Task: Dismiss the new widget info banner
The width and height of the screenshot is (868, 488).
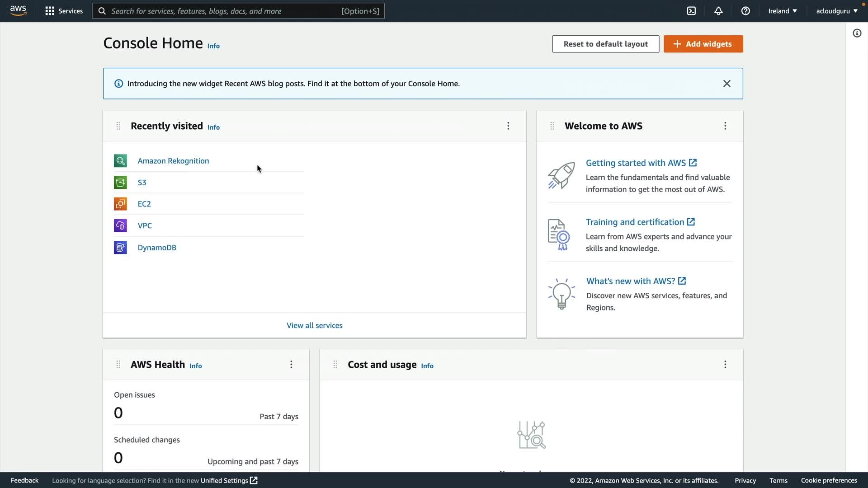Action: coord(726,84)
